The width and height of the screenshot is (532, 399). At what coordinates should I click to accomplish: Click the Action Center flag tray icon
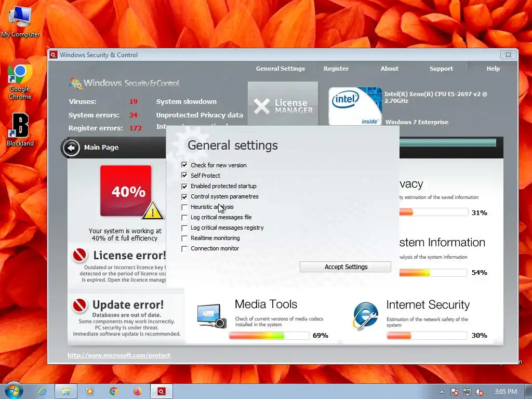pyautogui.click(x=454, y=392)
